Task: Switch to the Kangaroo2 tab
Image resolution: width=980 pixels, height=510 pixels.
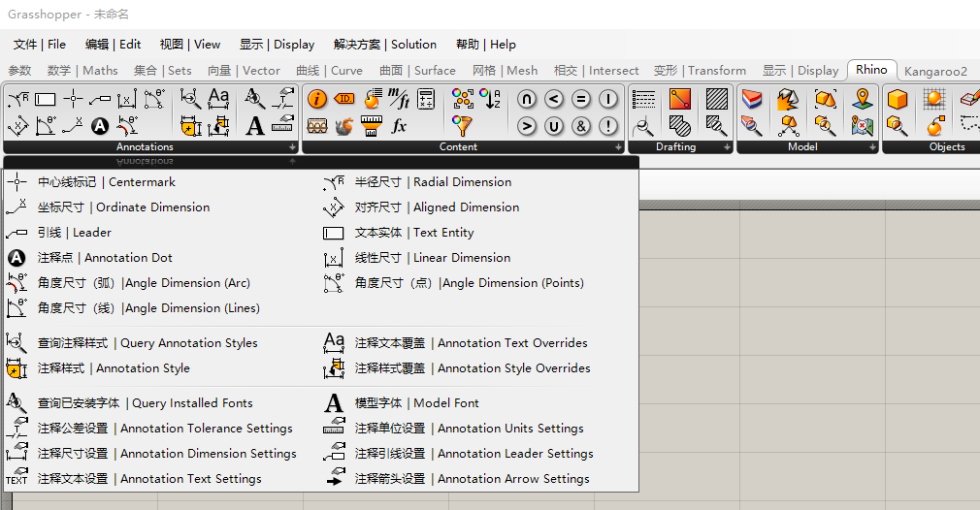Action: 935,71
